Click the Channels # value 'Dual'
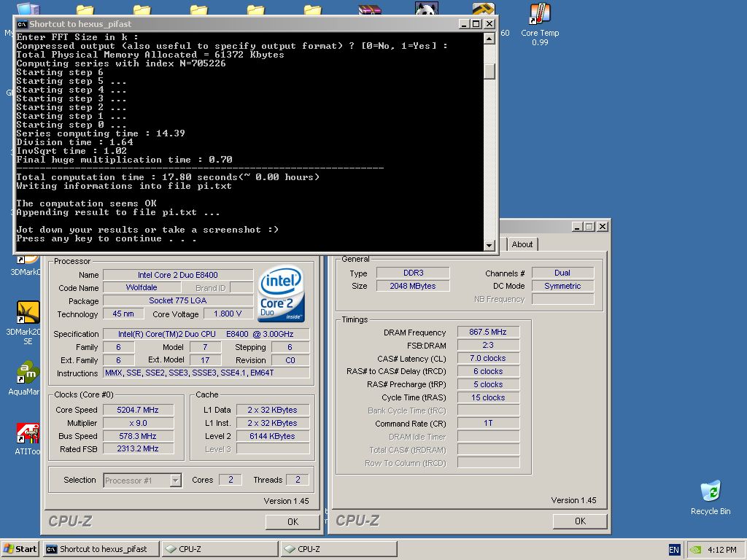This screenshot has height=560, width=747. tap(562, 273)
